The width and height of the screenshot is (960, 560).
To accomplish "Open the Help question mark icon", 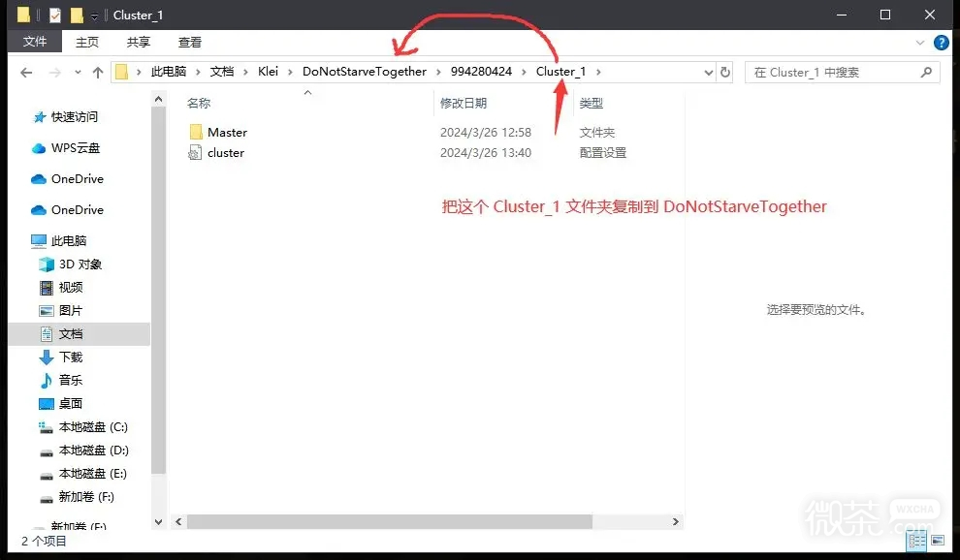I will click(x=941, y=43).
